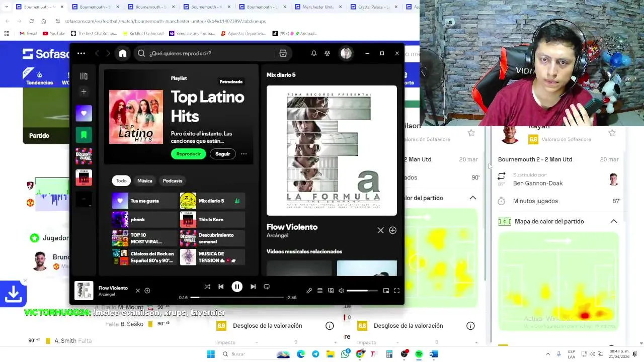
Task: Open the Gmail bookmark
Action: [28, 33]
